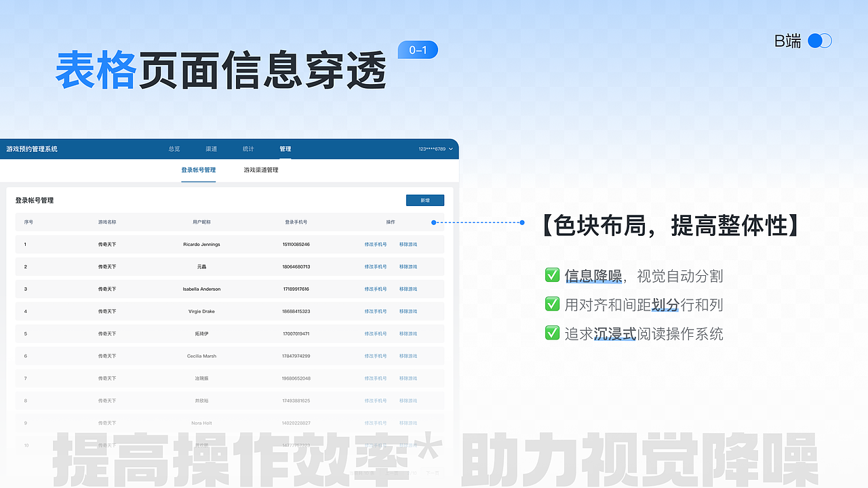
Task: Open the 123****6789 account dropdown
Action: click(x=434, y=148)
